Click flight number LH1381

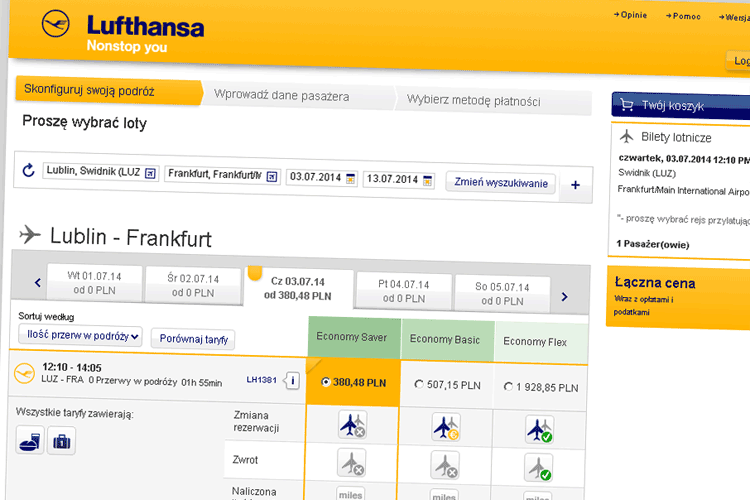pos(262,380)
